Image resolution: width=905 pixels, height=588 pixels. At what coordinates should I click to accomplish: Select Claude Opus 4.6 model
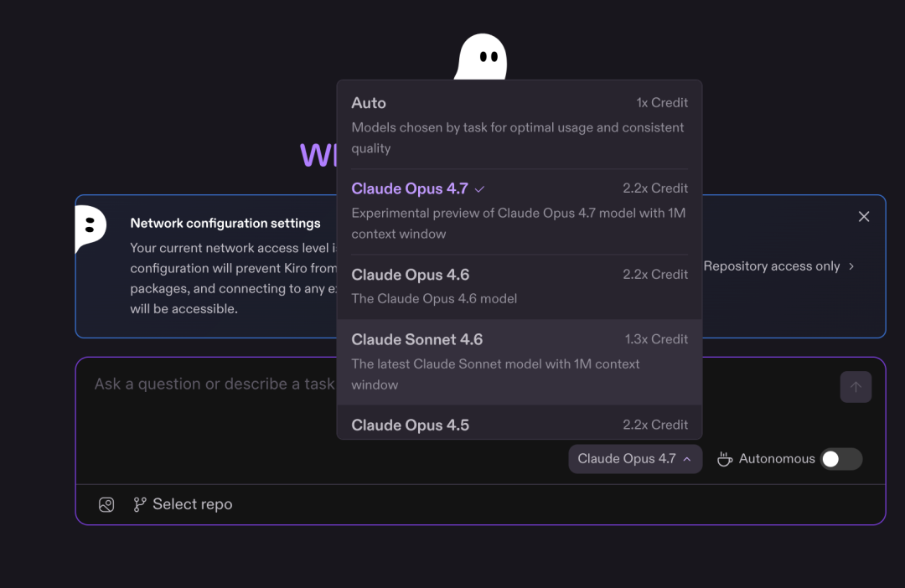[x=520, y=286]
